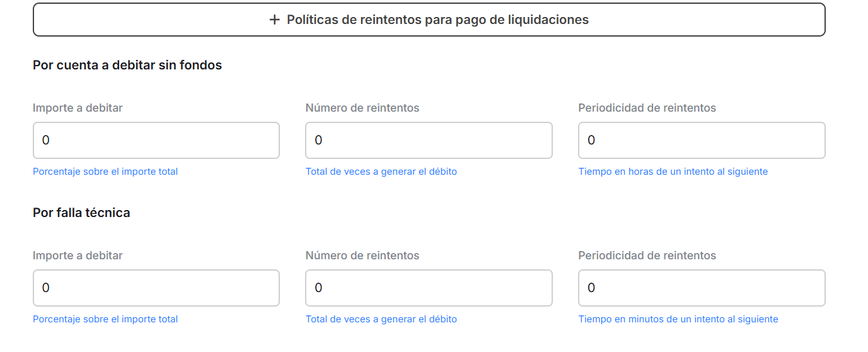Click Periodicidad de reintentos label under sin fondos
This screenshot has height=352, width=868.
(647, 108)
